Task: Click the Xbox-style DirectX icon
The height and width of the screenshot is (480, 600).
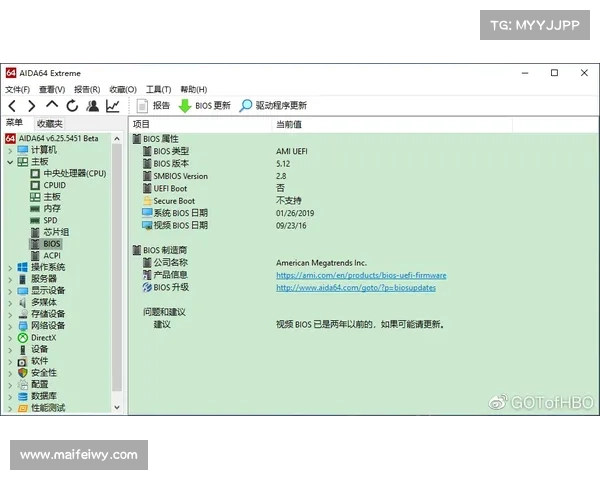Action: point(23,338)
